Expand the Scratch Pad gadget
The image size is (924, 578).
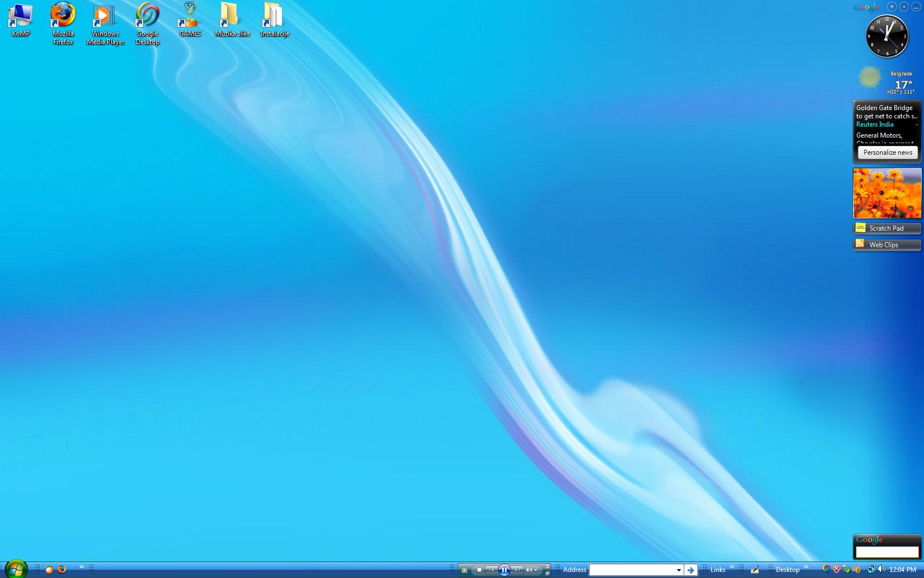pyautogui.click(x=887, y=228)
